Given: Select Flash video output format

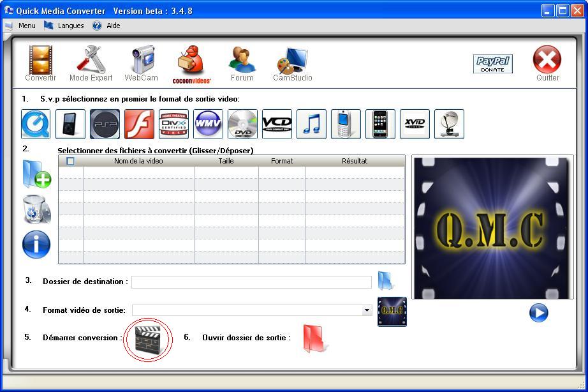Looking at the screenshot, I should pyautogui.click(x=139, y=124).
